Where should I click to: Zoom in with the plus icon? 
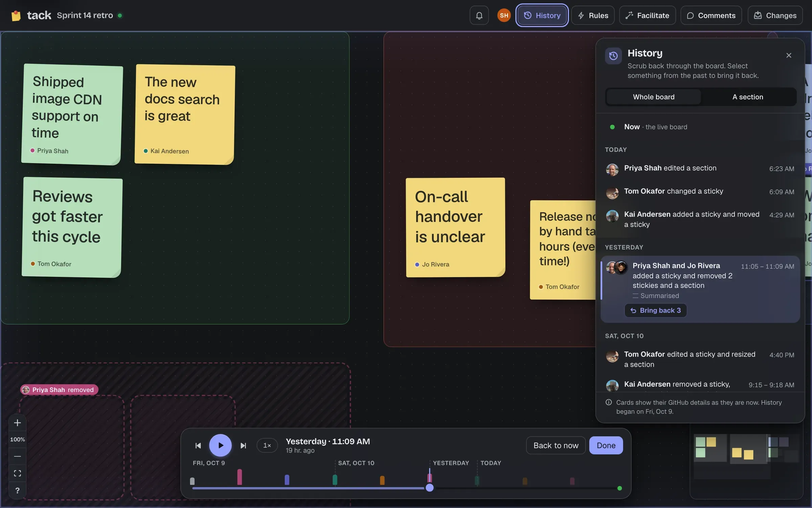click(x=17, y=423)
